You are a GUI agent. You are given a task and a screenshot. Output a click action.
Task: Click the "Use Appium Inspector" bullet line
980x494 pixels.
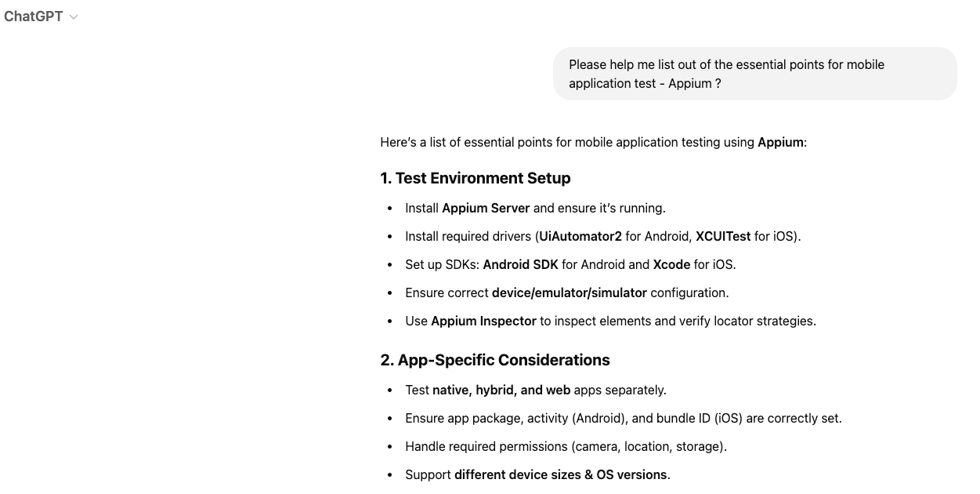tap(610, 321)
